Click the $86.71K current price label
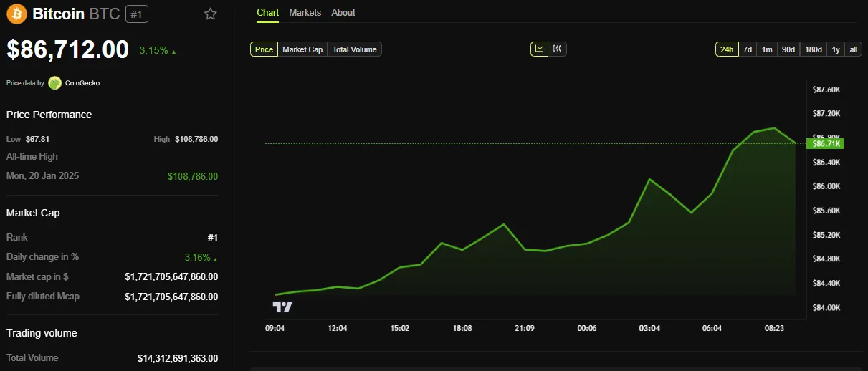Viewport: 868px width, 371px height. coord(825,143)
